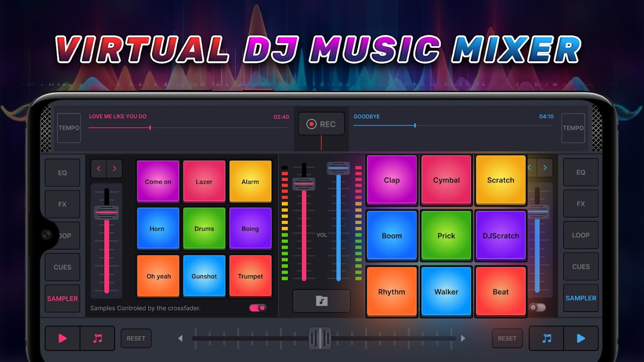Open the right deck EQ panel

coord(581,172)
